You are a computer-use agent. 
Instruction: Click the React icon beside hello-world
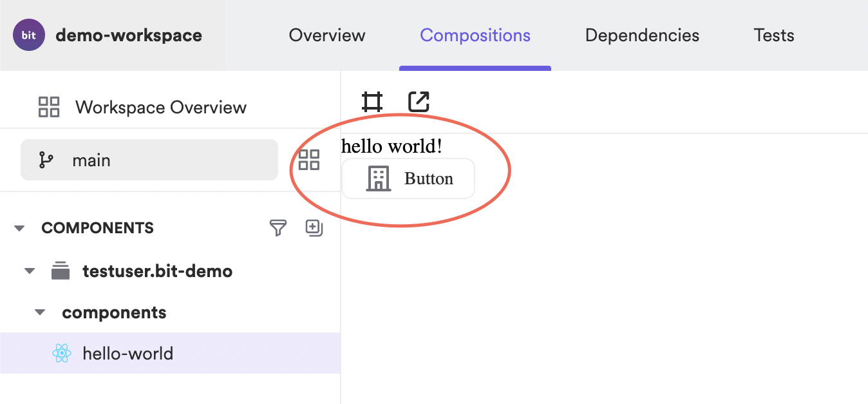point(61,353)
